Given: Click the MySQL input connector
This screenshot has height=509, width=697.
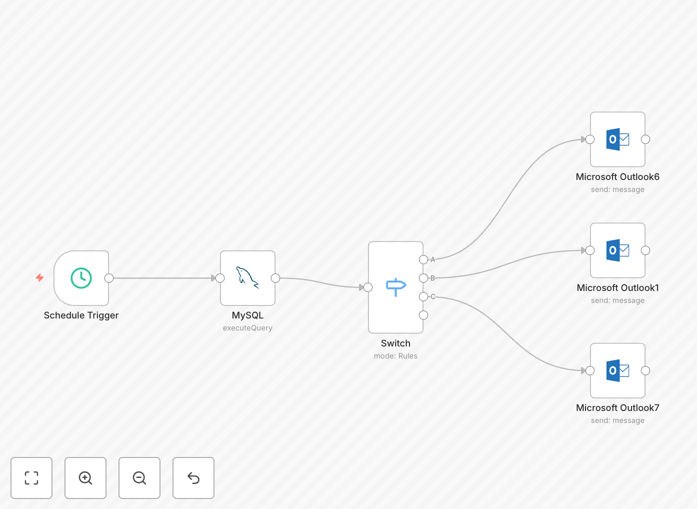Looking at the screenshot, I should pos(220,278).
